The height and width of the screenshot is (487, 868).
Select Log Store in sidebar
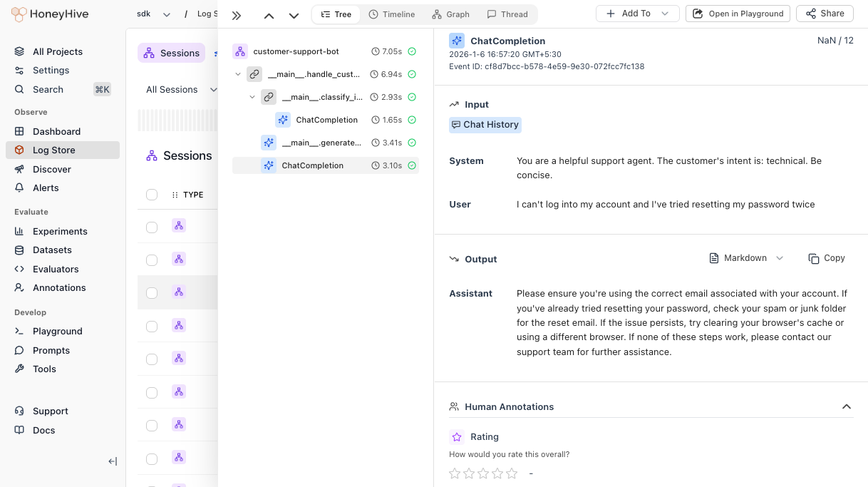63,150
